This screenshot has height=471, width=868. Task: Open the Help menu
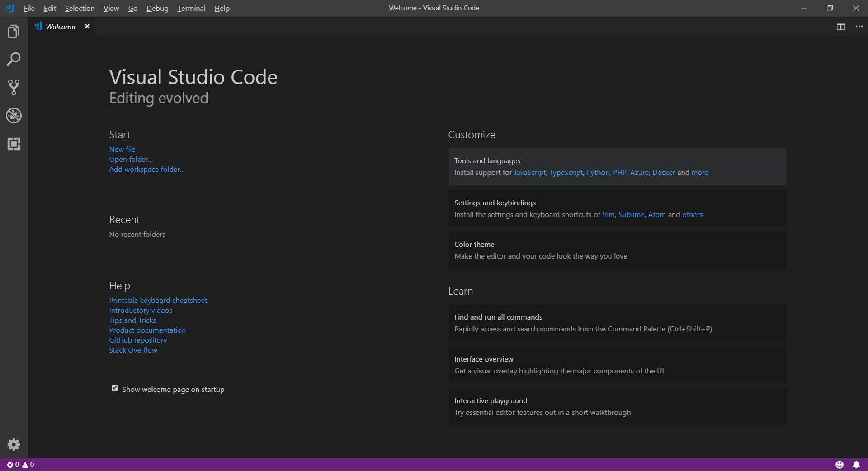pyautogui.click(x=222, y=8)
